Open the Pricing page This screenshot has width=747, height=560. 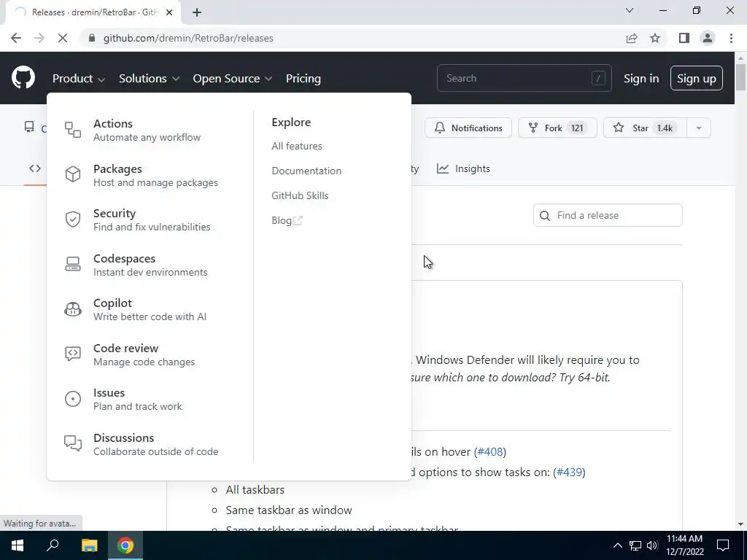[303, 79]
